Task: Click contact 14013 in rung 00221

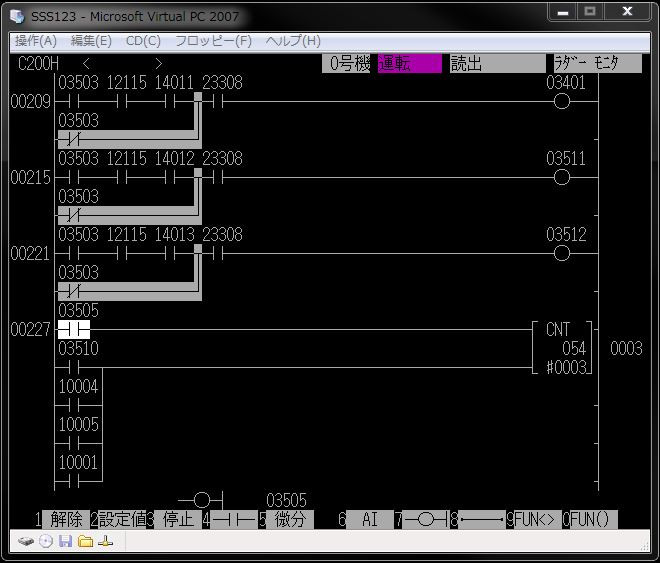Action: coord(170,253)
